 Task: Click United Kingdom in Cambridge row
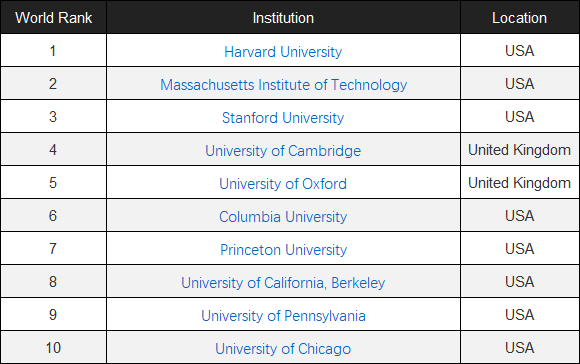520,150
